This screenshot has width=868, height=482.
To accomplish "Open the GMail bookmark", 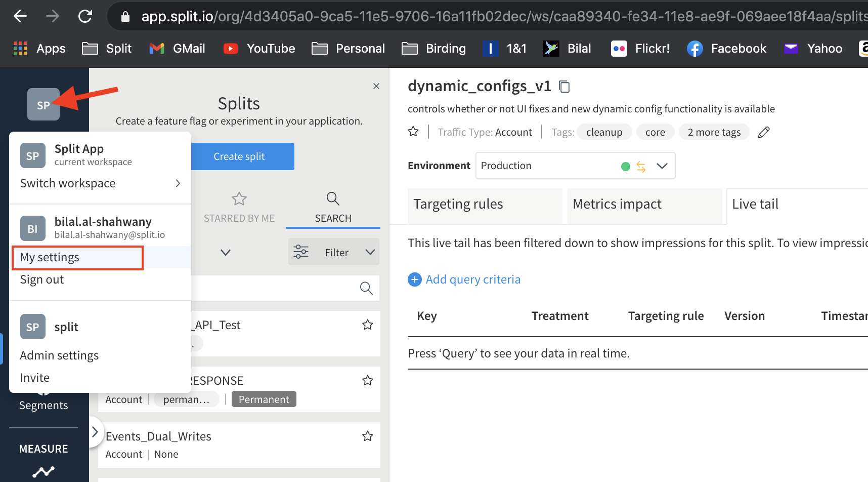I will [x=177, y=49].
